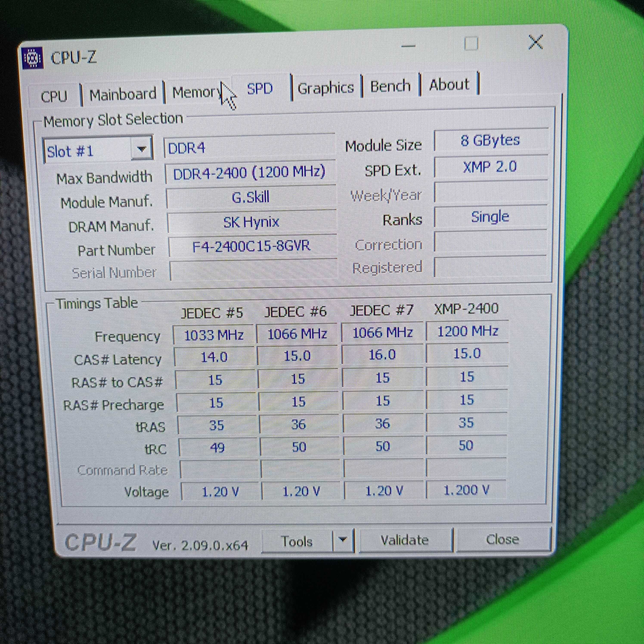
Task: Click the 16.0 CAS# Latency cell
Action: coord(383,355)
